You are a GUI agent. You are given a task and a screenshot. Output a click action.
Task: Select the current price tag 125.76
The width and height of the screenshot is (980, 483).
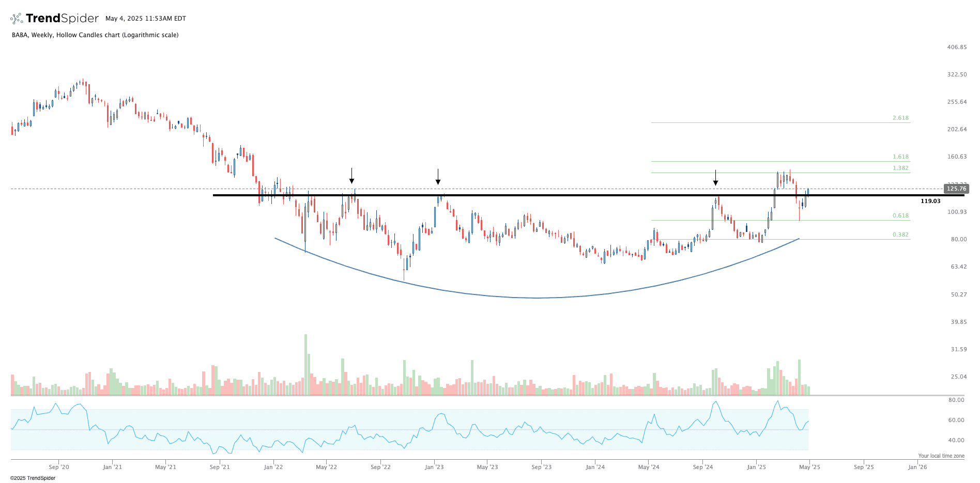(x=956, y=189)
